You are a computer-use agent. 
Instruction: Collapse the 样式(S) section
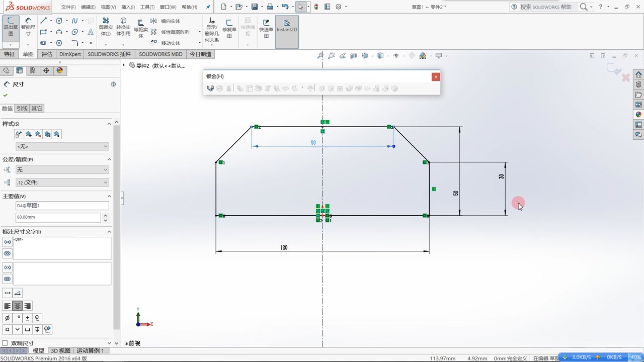[x=109, y=124]
